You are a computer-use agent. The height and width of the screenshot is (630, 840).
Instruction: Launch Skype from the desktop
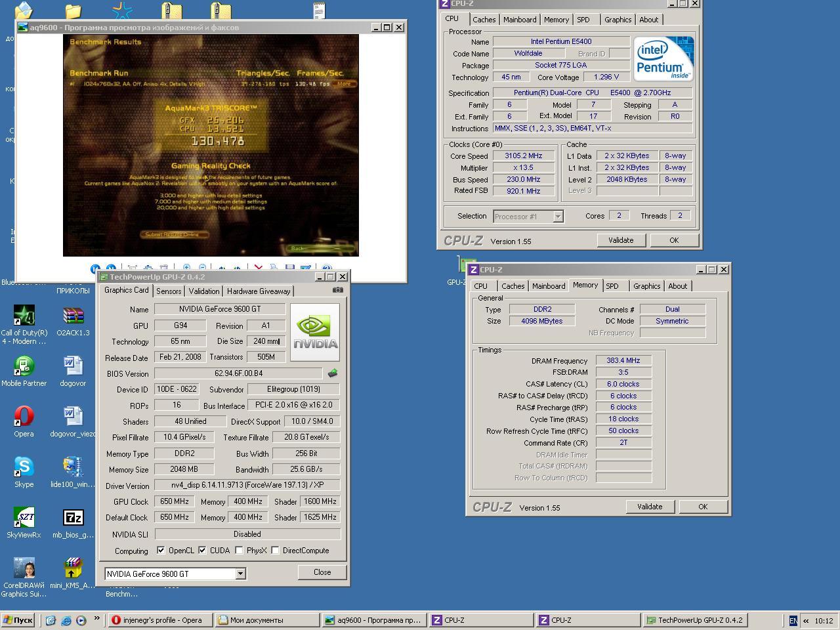pyautogui.click(x=24, y=472)
